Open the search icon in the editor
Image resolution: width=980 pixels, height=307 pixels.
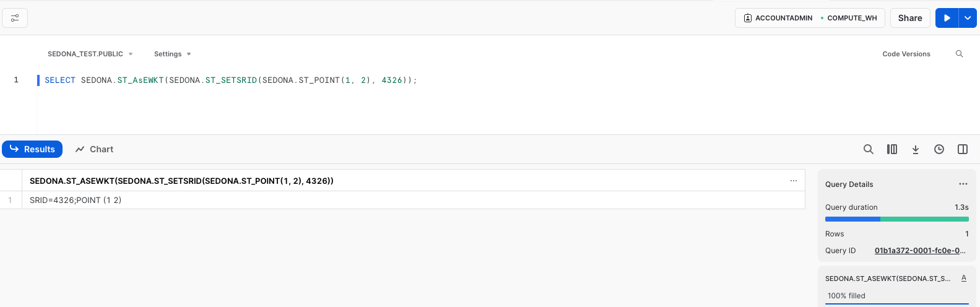pyautogui.click(x=959, y=54)
